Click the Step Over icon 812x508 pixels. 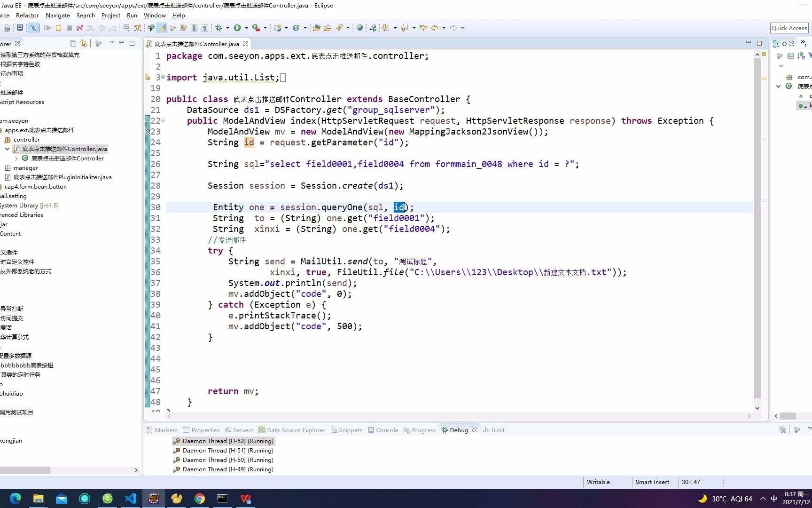click(101, 28)
